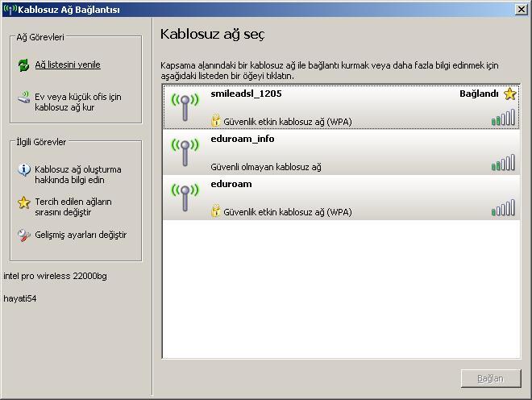Open Ev veya küçük ofis için kablosuz ağ kur
The height and width of the screenshot is (400, 532).
(77, 102)
